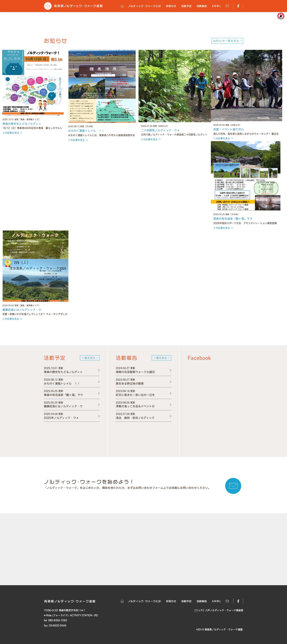Image resolution: width=287 pixels, height=644 pixels.
Task: Open article title 健康促進にはノルディック・ウ in news cards
Action: coord(22,309)
